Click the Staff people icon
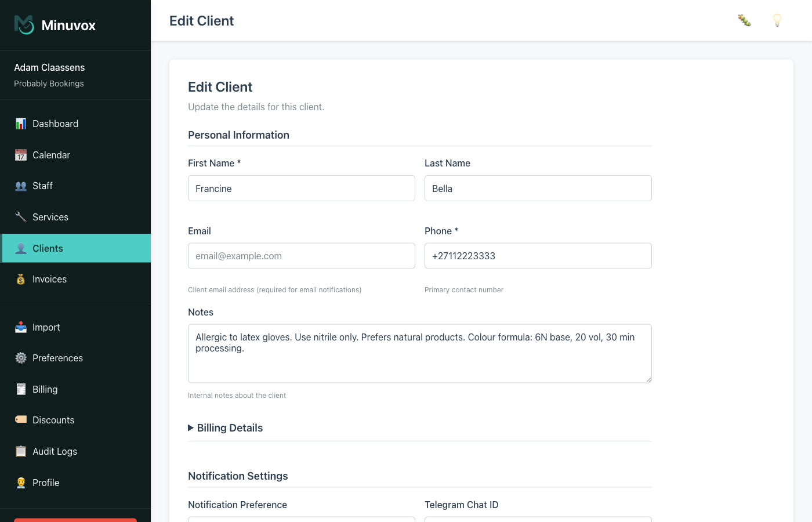Viewport: 812px width, 522px height. coord(21,186)
